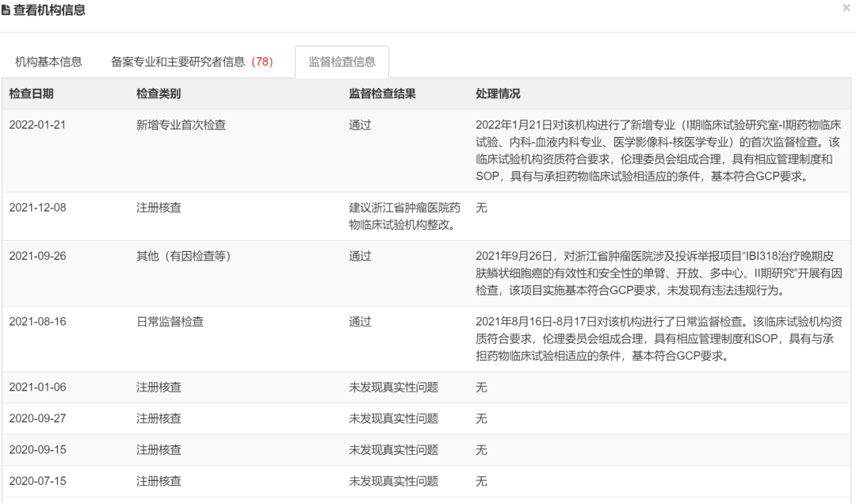Click the document icon beside 查看机构信息 title
This screenshot has width=856, height=504.
(x=7, y=10)
